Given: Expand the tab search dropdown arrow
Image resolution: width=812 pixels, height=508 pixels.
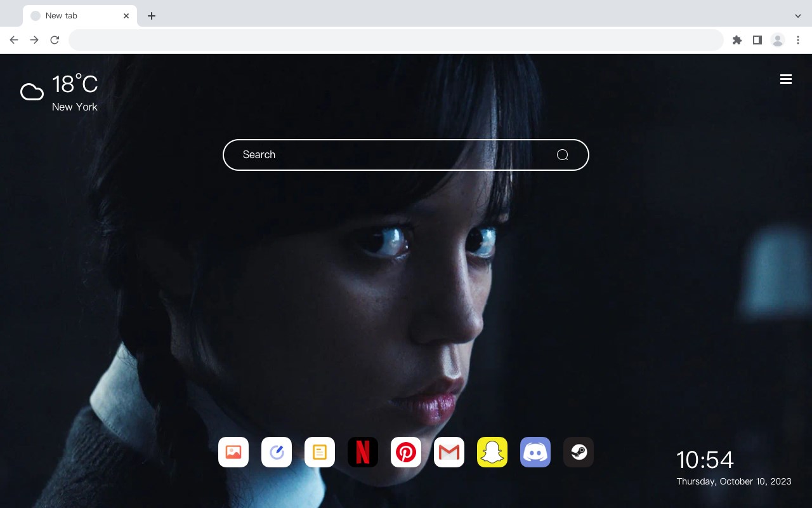Looking at the screenshot, I should pos(798,16).
